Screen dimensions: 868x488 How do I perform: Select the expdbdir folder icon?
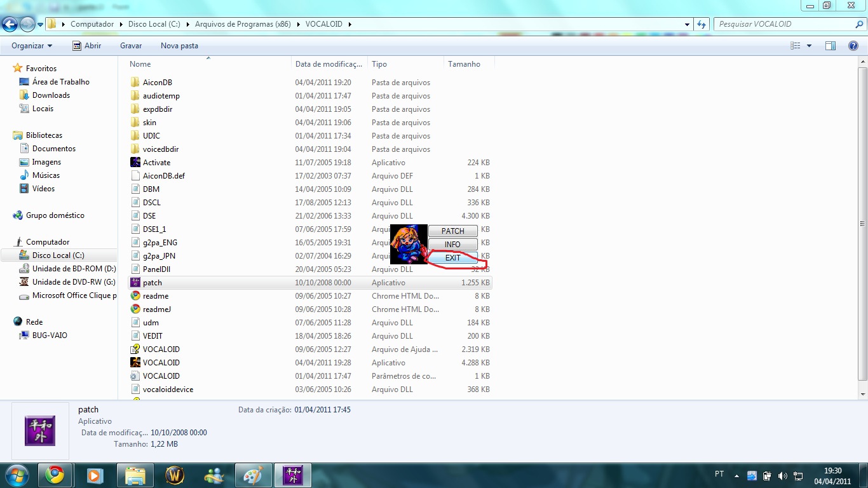[135, 109]
